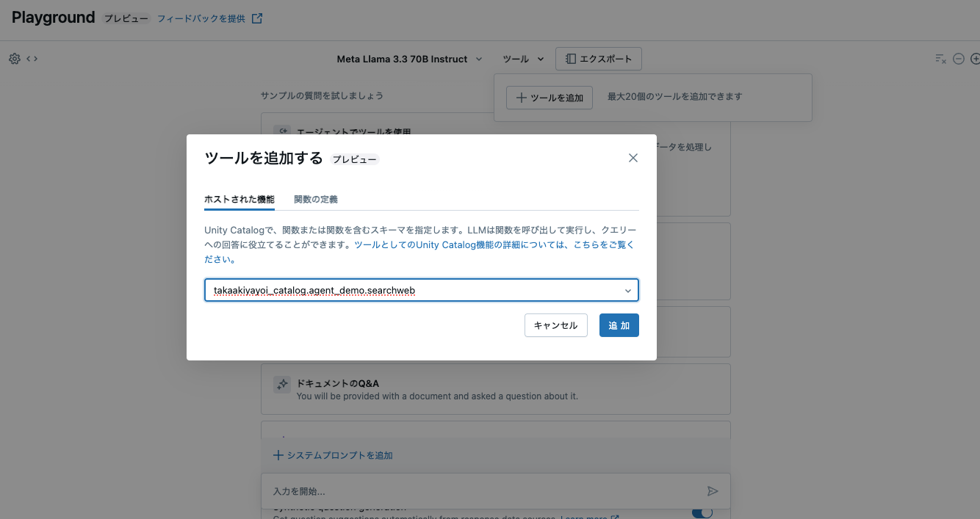This screenshot has width=980, height=519.
Task: Open Playground settings via gear icon
Action: point(13,58)
